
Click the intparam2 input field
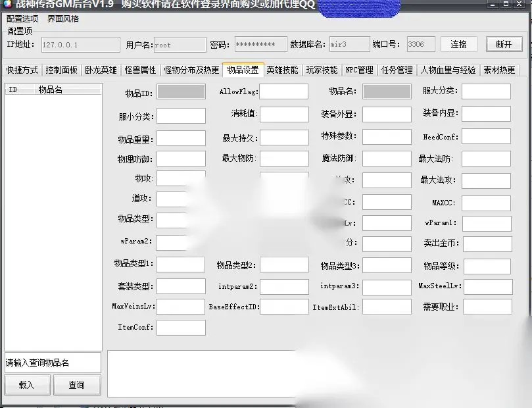284,287
